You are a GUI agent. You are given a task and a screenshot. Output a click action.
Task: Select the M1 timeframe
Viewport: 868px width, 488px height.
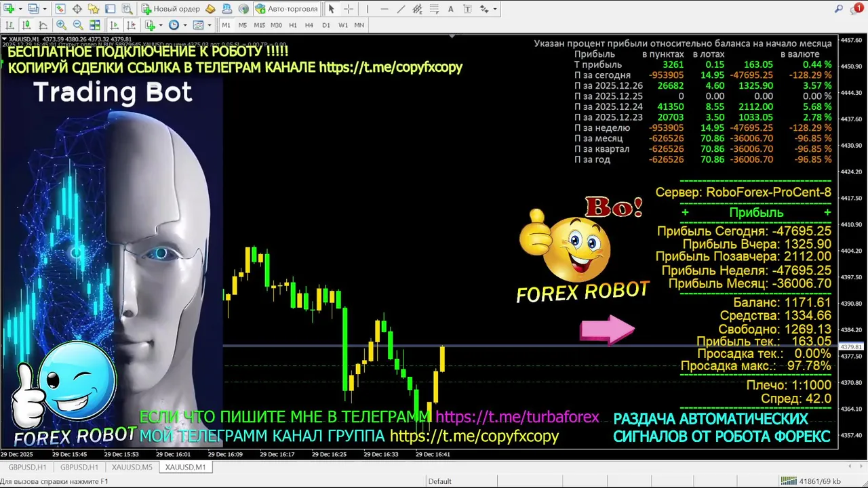click(226, 25)
